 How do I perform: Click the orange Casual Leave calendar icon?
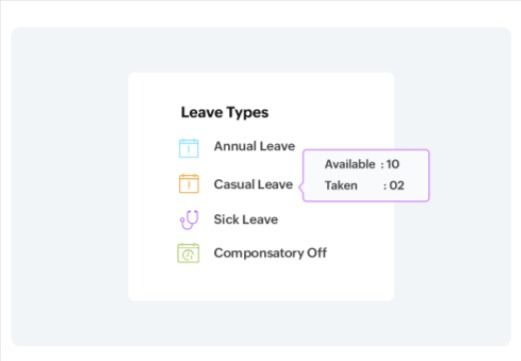click(x=189, y=183)
